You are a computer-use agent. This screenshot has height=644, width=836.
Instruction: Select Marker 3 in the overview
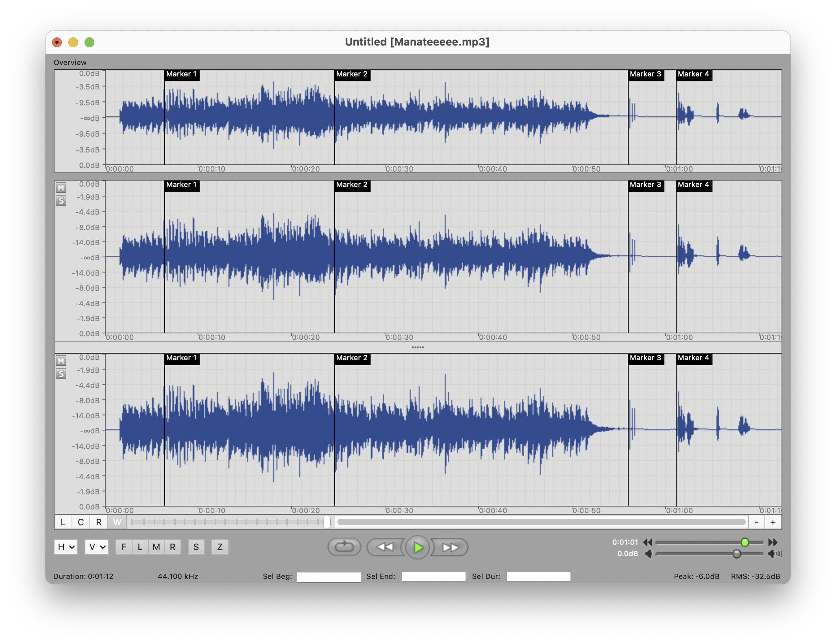646,74
